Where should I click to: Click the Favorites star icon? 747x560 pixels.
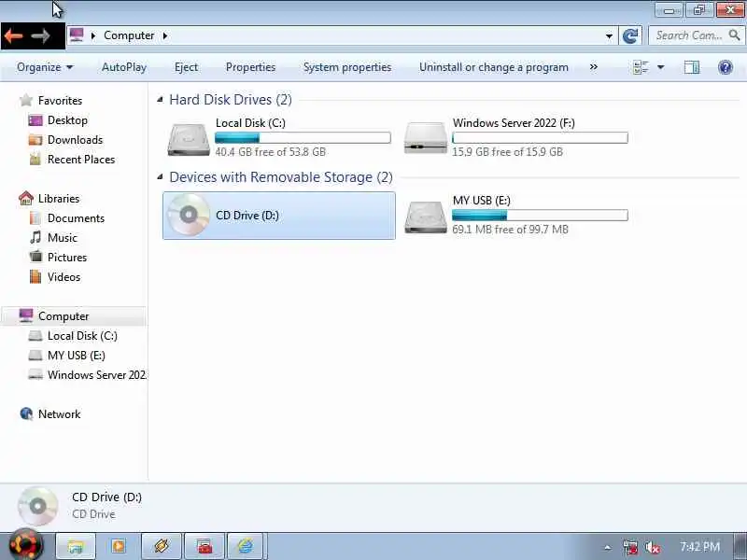click(x=26, y=101)
